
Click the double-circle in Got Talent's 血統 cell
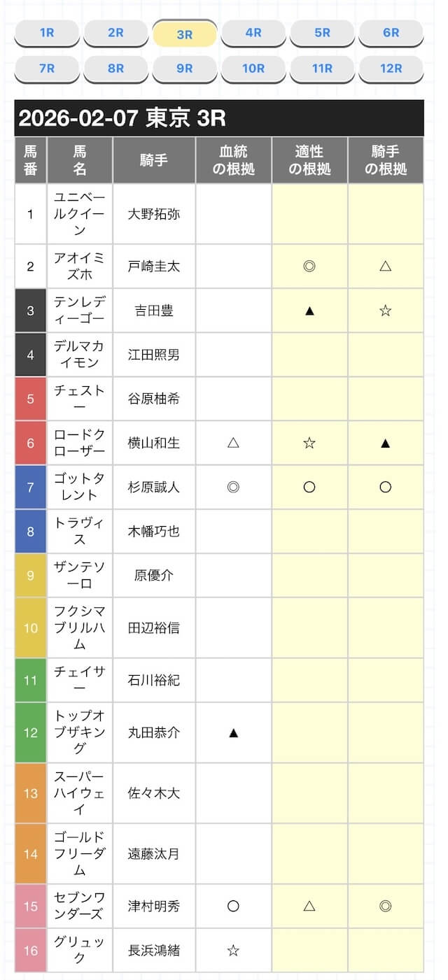point(234,487)
